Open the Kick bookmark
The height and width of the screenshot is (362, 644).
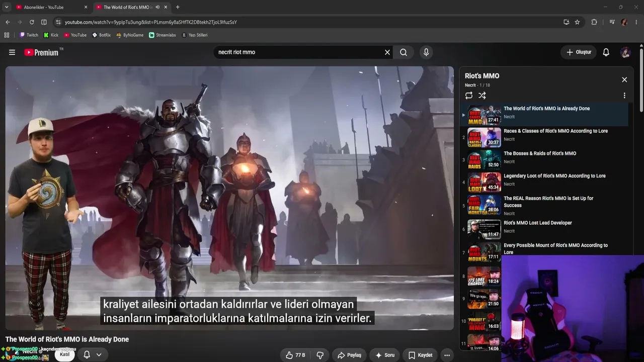(x=51, y=35)
